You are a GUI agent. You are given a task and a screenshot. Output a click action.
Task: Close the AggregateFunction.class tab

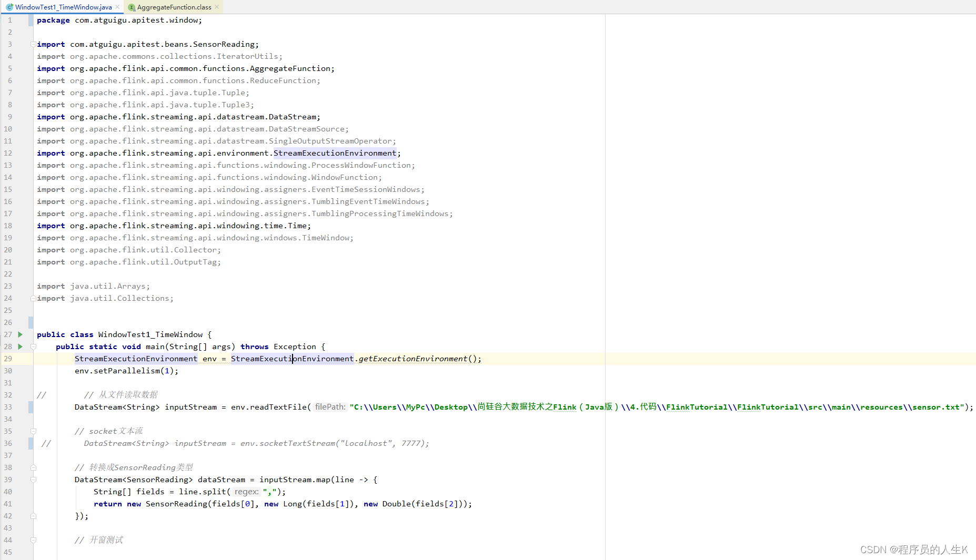[217, 7]
